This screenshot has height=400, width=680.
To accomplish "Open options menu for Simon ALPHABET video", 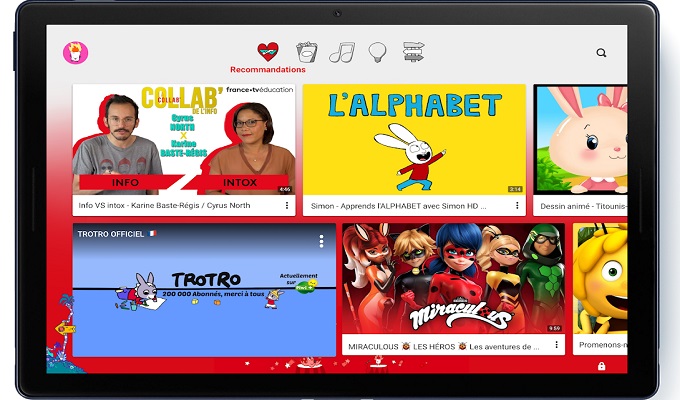I will 517,206.
